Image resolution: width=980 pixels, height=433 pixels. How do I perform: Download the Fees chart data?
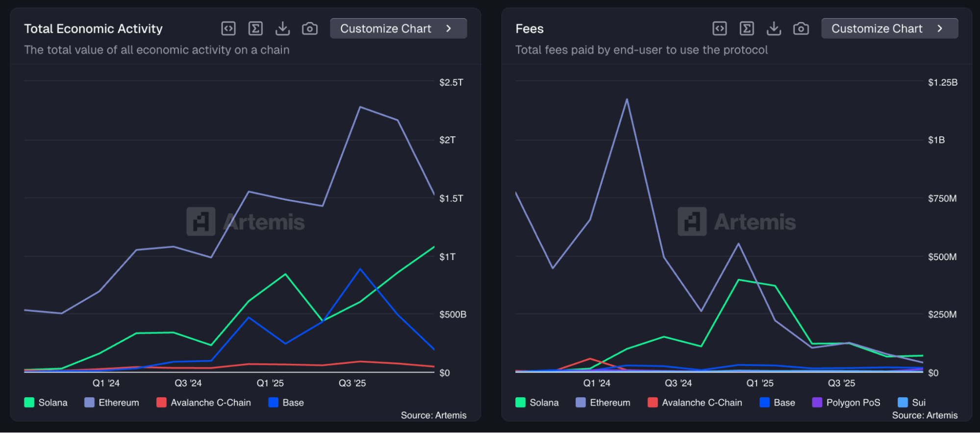tap(774, 29)
